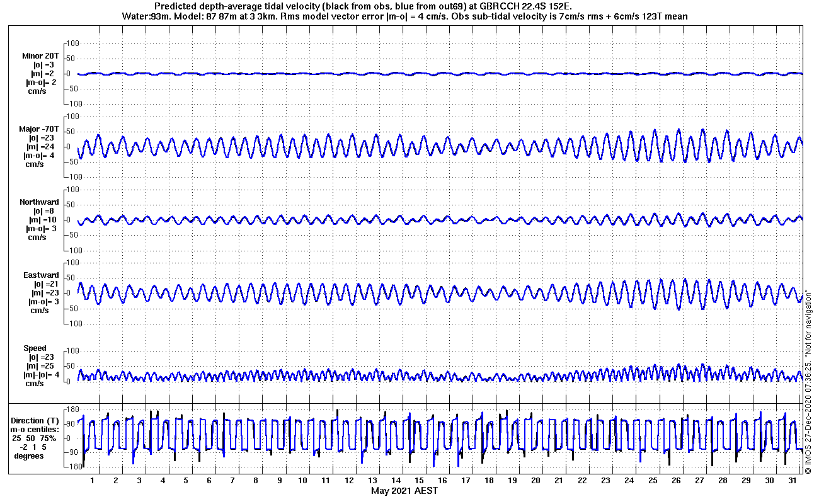Image resolution: width=819 pixels, height=504 pixels.
Task: Click day 26 on the date axis
Action: point(675,481)
